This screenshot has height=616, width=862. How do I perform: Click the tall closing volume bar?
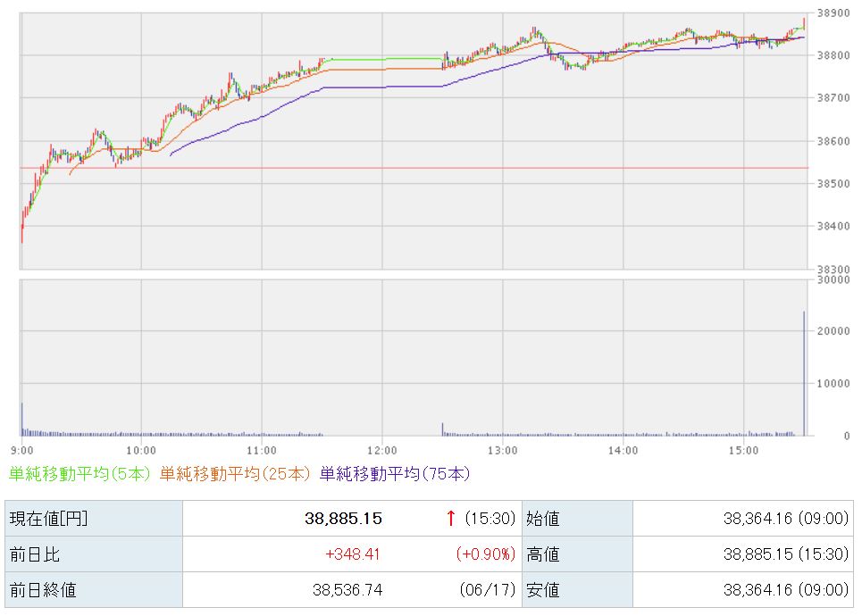[804, 374]
